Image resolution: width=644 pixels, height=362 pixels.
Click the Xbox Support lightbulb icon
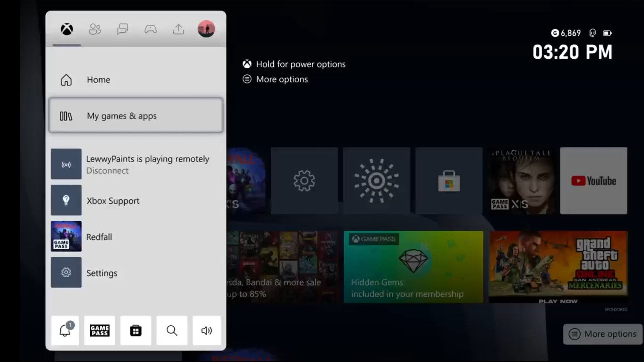(x=66, y=200)
